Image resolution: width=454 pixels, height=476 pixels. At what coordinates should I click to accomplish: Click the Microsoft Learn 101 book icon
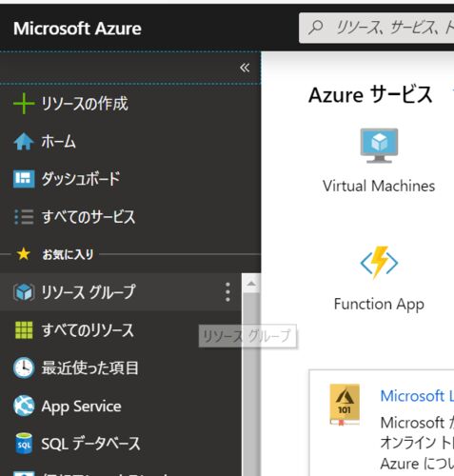(345, 405)
